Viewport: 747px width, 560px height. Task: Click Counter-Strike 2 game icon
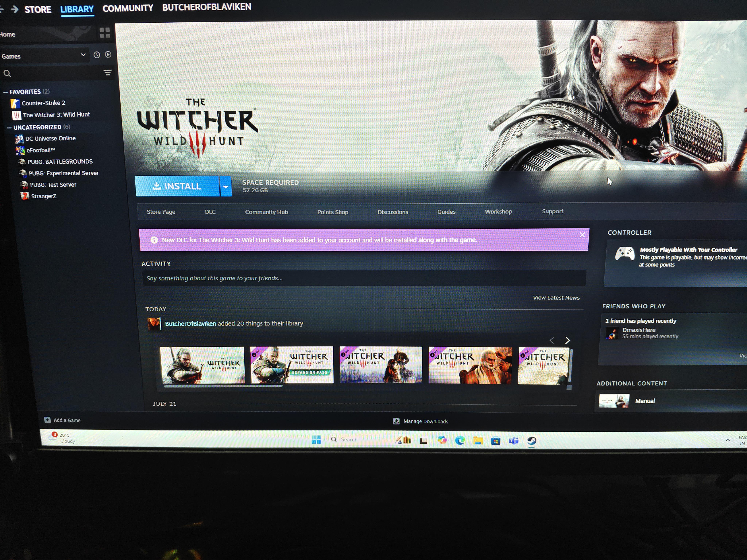[15, 103]
